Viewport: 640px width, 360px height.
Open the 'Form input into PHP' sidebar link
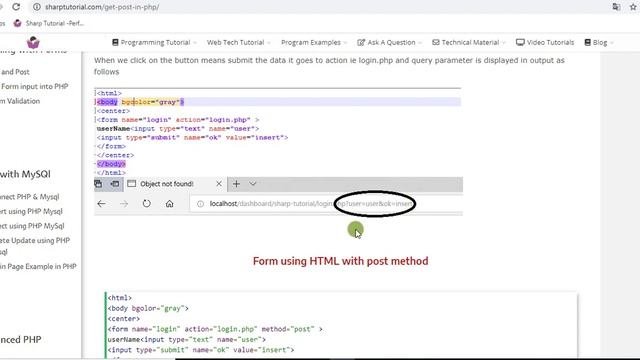pos(34,87)
